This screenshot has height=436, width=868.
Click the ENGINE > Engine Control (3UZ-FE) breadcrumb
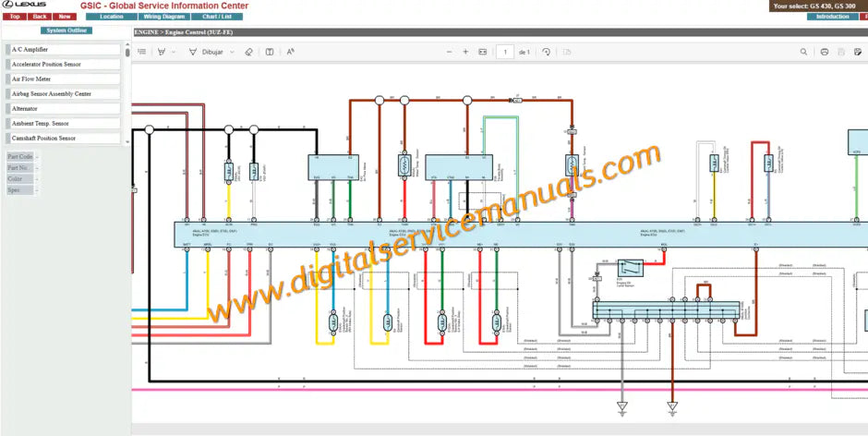coord(183,32)
